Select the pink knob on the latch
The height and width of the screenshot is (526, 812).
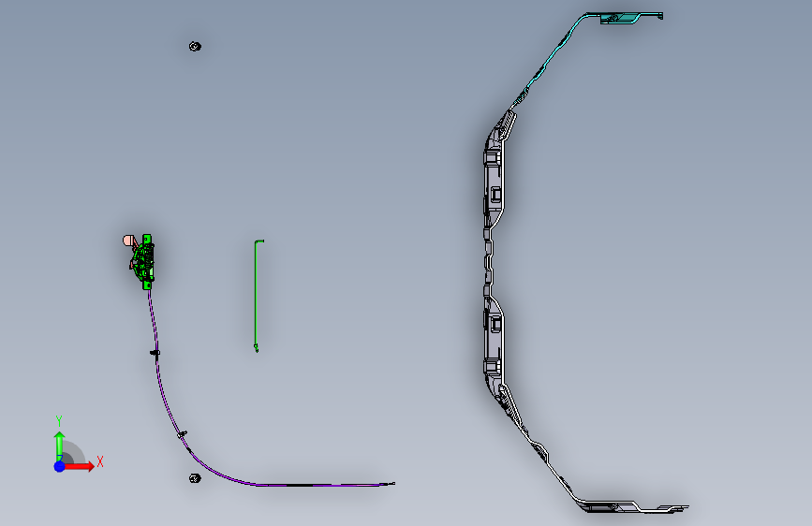[x=128, y=241]
